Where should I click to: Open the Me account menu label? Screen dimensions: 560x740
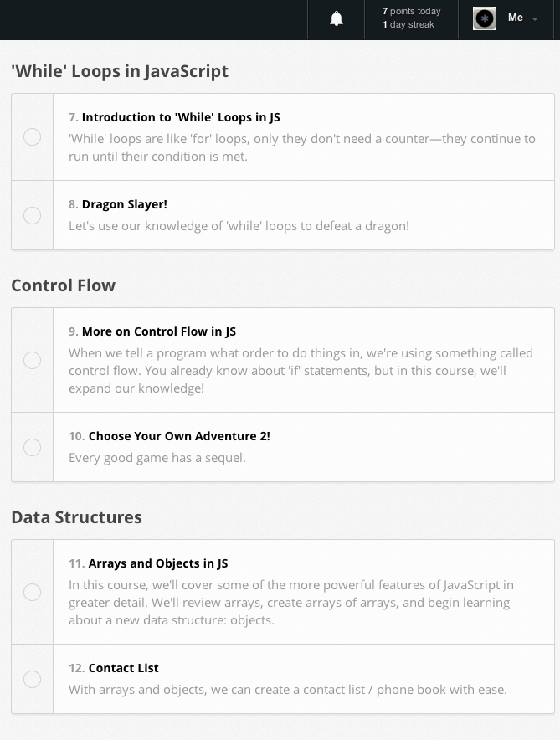coord(516,18)
